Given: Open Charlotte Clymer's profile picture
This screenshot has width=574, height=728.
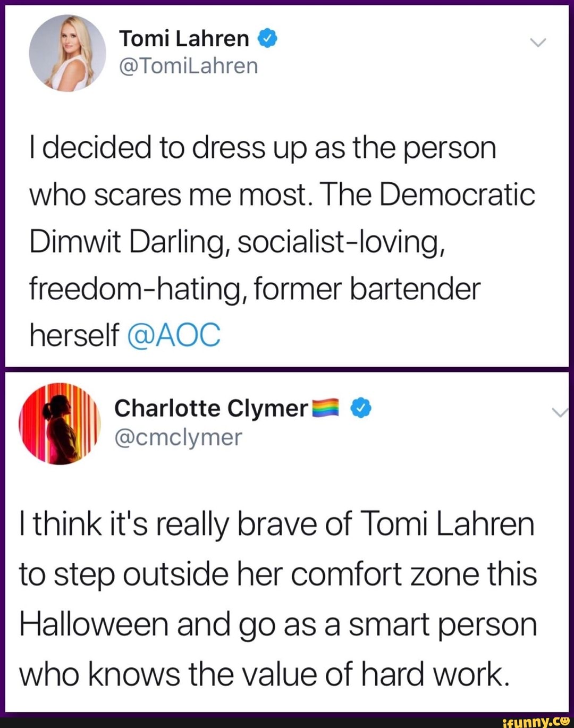Looking at the screenshot, I should click(x=60, y=425).
